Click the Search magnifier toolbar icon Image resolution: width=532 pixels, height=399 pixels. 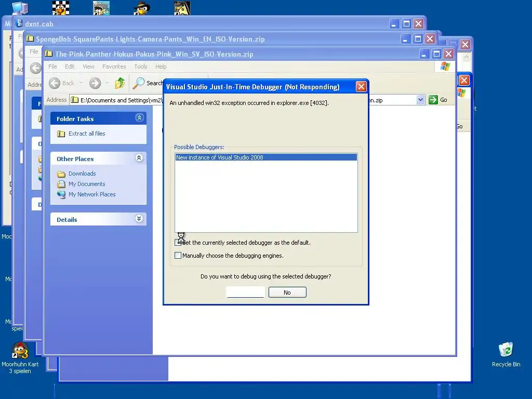coord(138,83)
